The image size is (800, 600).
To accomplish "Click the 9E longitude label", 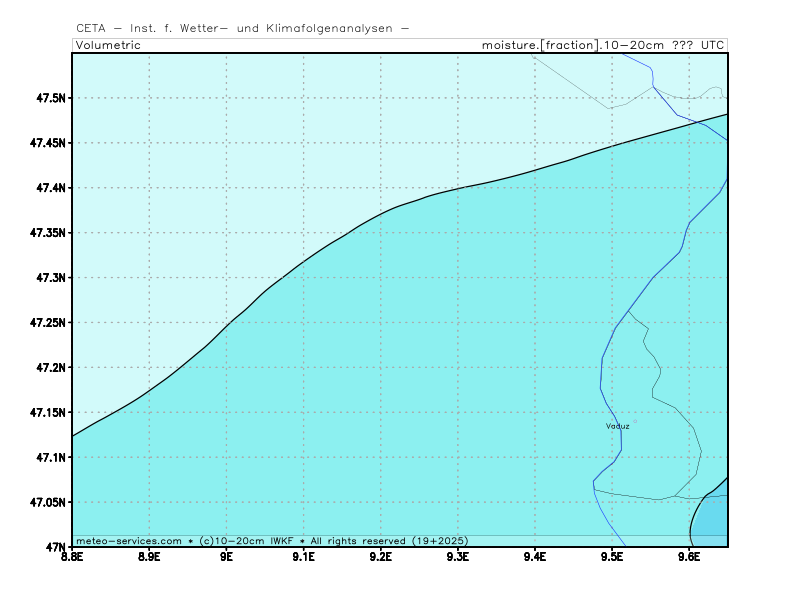I will coord(227,557).
